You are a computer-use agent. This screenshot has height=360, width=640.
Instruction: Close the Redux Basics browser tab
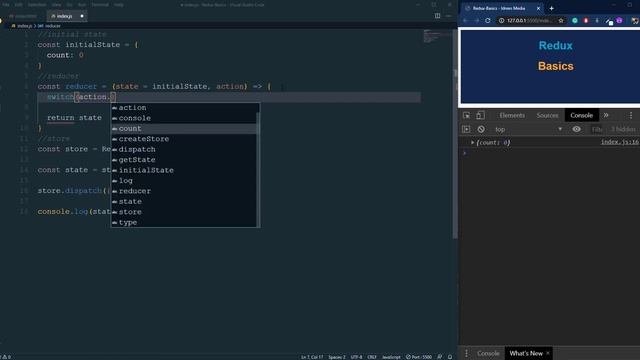[538, 8]
